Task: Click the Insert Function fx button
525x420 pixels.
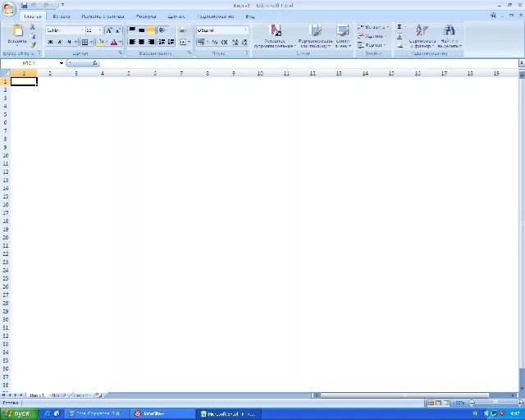Action: (x=95, y=63)
